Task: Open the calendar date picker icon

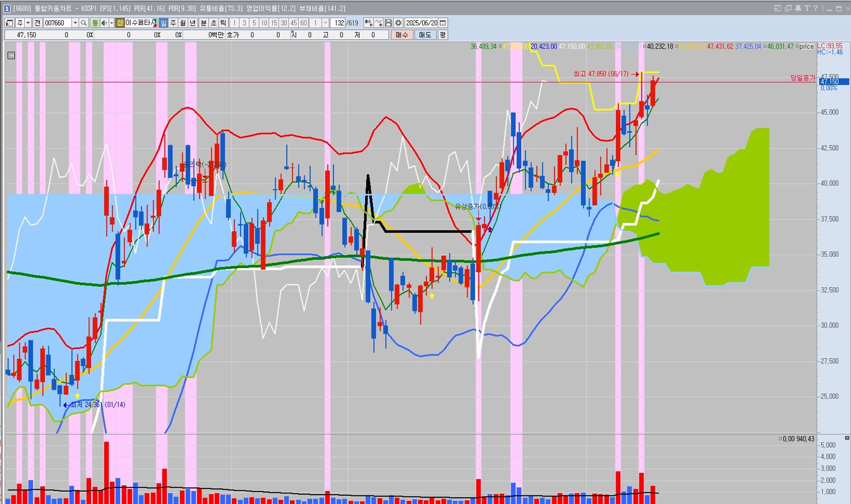Action: pyautogui.click(x=443, y=23)
